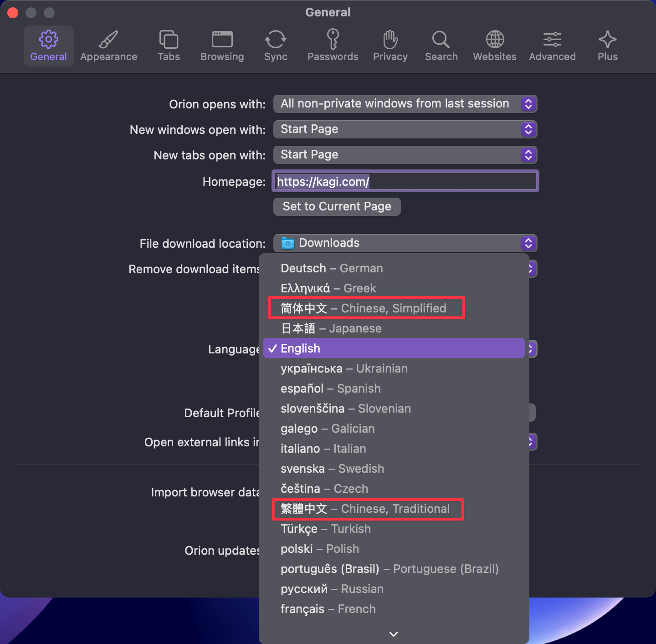Open the Sync settings pane
The image size is (656, 644).
276,46
